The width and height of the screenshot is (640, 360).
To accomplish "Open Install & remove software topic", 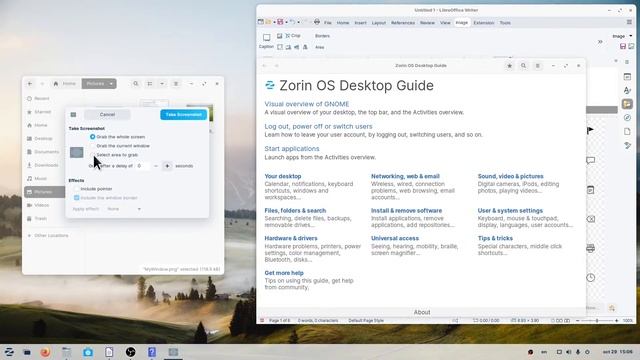I will [407, 211].
